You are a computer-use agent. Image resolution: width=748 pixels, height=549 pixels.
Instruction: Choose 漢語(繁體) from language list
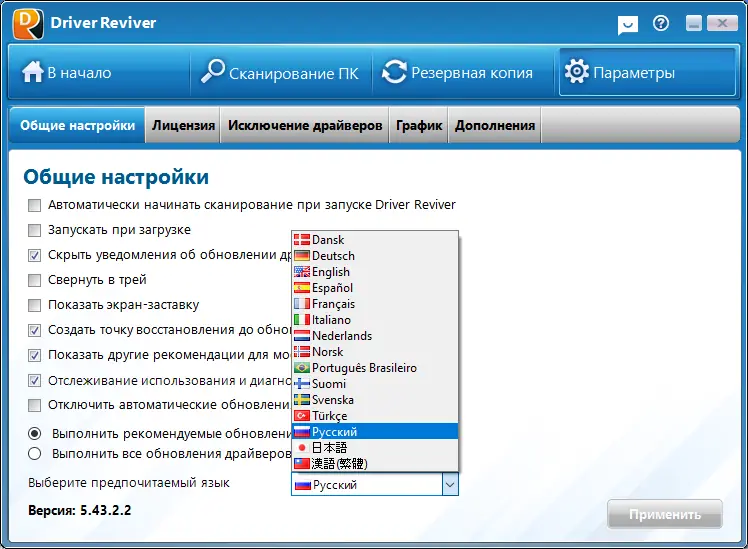point(375,463)
